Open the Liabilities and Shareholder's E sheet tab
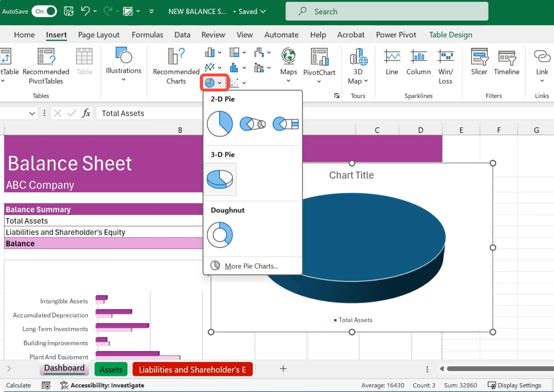This screenshot has width=554, height=392. pyautogui.click(x=193, y=369)
